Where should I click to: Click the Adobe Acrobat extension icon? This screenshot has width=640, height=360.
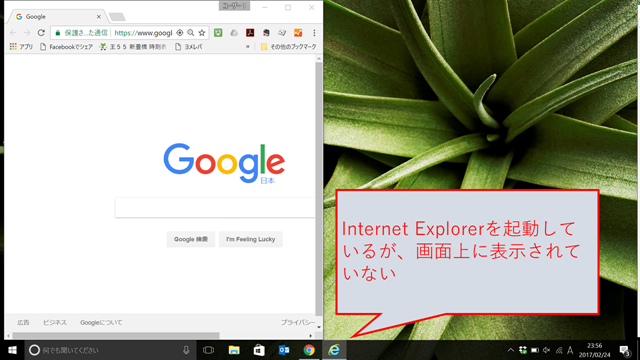point(250,33)
